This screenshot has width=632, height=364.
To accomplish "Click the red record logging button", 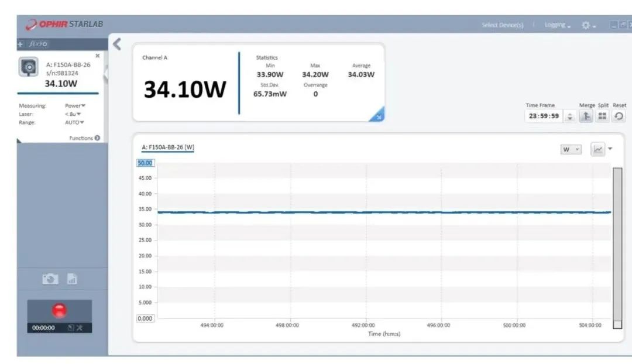I will point(59,310).
